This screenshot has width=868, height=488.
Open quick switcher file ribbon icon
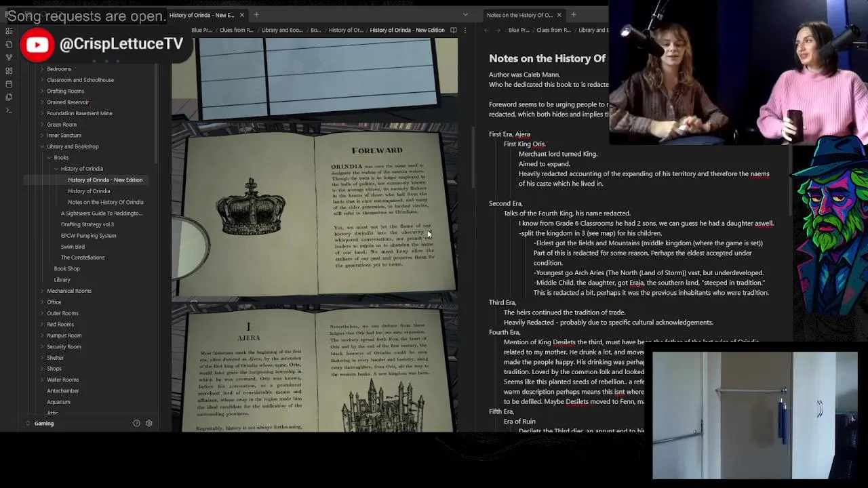coord(9,44)
